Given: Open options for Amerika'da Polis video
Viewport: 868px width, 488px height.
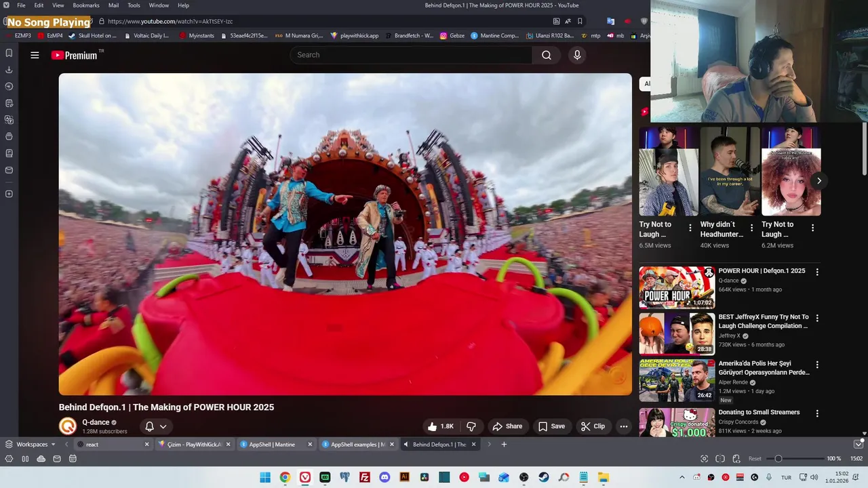Looking at the screenshot, I should (817, 365).
